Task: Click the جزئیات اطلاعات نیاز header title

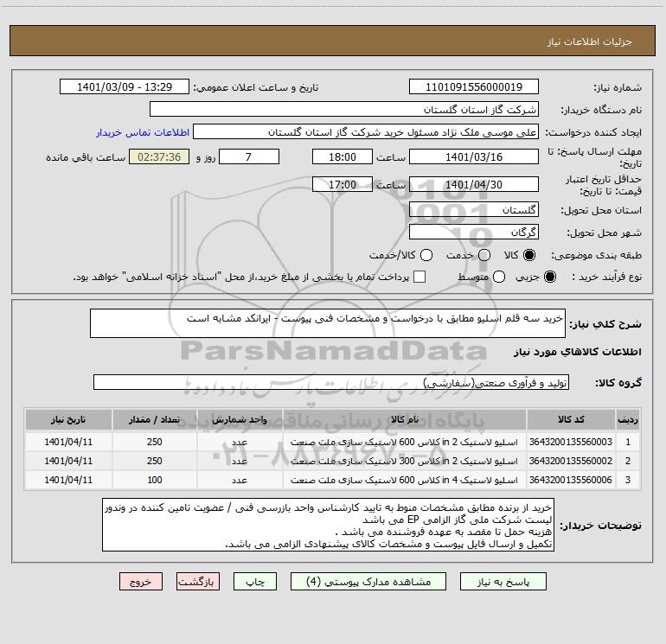Action: click(x=590, y=41)
